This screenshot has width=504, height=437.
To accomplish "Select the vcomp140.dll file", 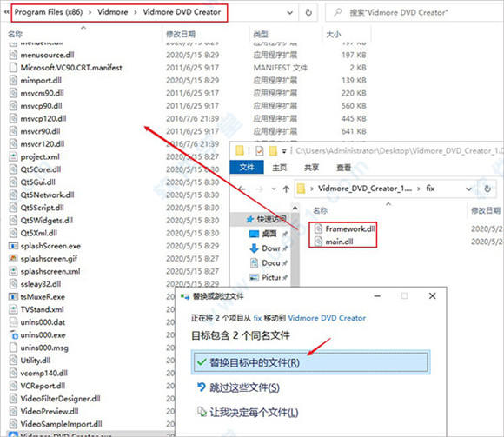I will click(x=43, y=373).
